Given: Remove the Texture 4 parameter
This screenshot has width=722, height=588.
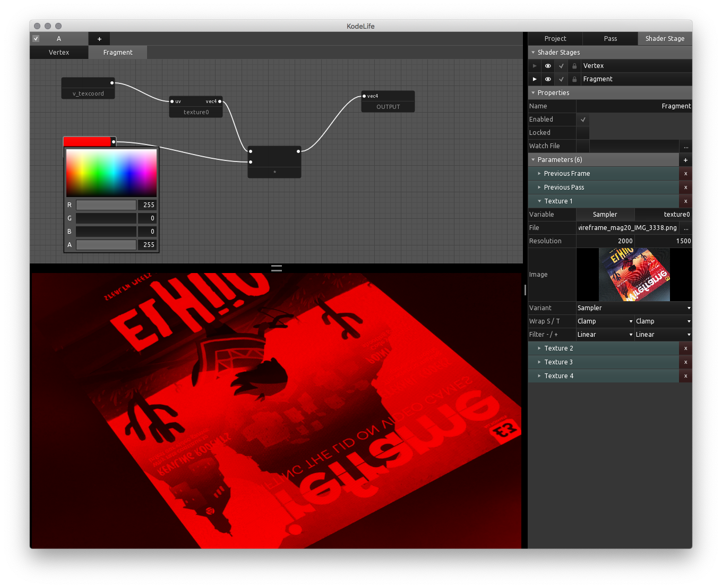Looking at the screenshot, I should pos(685,376).
